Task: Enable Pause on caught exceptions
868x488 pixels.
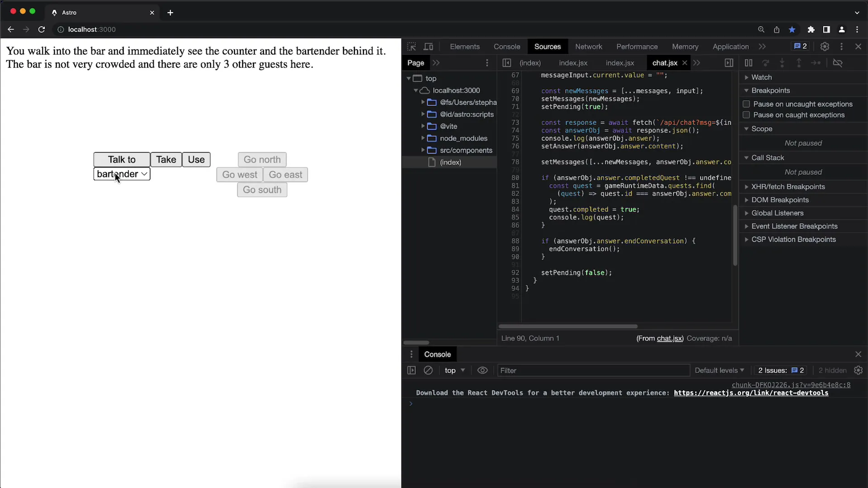Action: [x=746, y=115]
